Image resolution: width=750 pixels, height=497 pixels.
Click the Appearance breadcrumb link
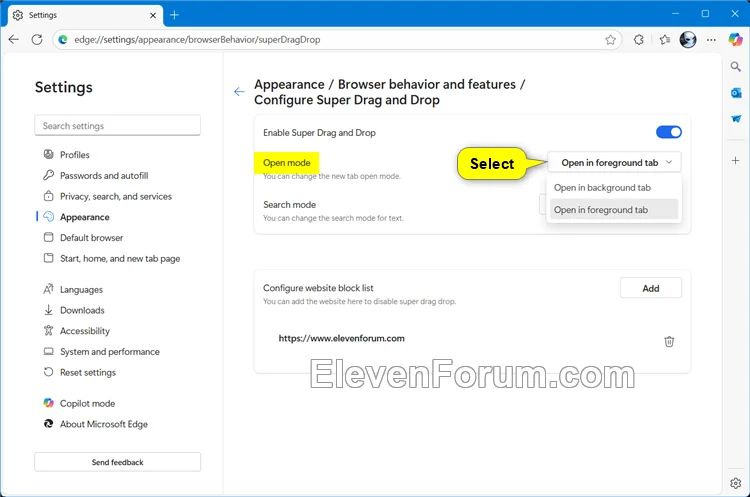289,84
